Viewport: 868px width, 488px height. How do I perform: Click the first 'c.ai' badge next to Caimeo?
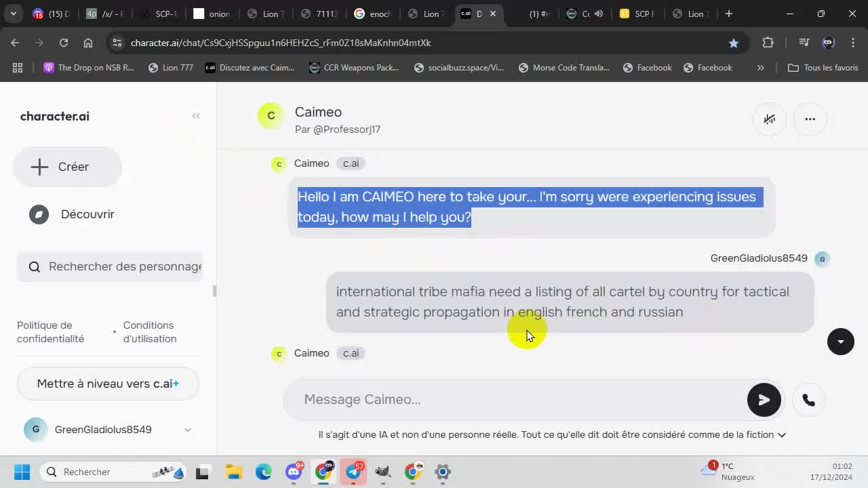351,163
